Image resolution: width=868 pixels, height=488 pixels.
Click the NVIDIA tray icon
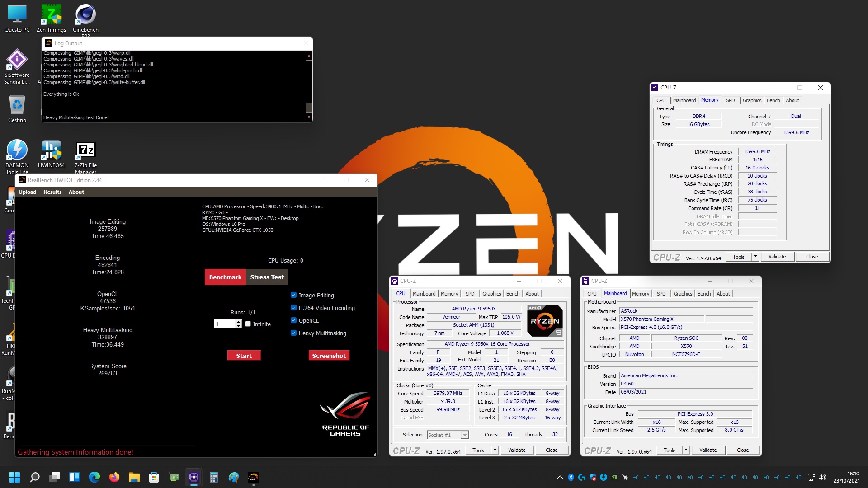point(614,477)
